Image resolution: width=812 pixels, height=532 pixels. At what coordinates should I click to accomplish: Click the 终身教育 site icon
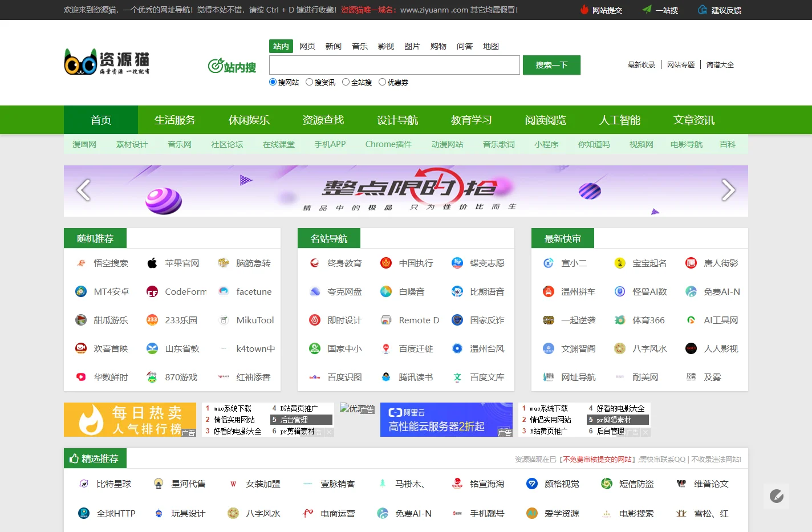tap(315, 263)
